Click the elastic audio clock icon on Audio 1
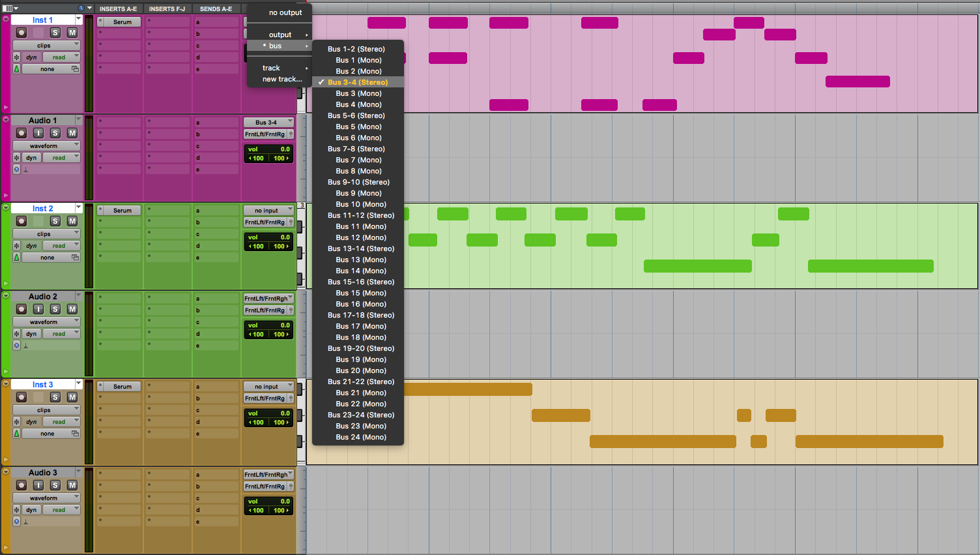Viewport: 980px width, 555px height. coord(17,170)
